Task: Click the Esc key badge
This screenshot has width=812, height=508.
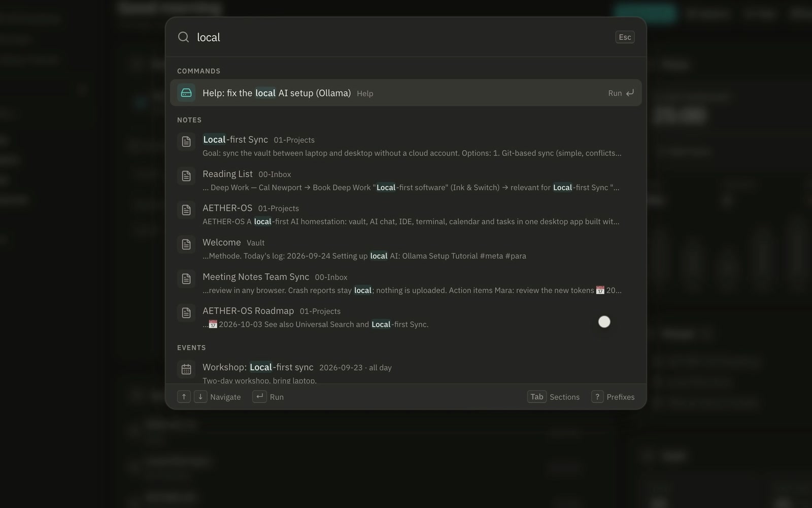Action: click(625, 37)
